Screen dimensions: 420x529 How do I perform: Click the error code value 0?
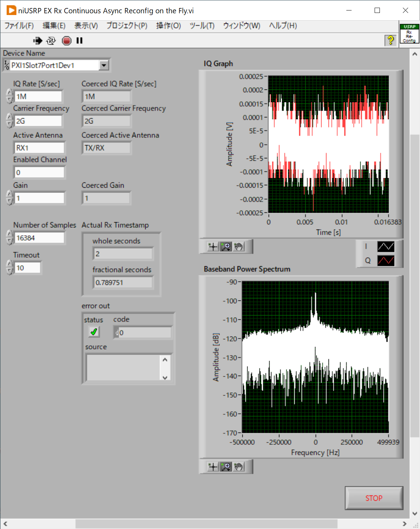(145, 333)
